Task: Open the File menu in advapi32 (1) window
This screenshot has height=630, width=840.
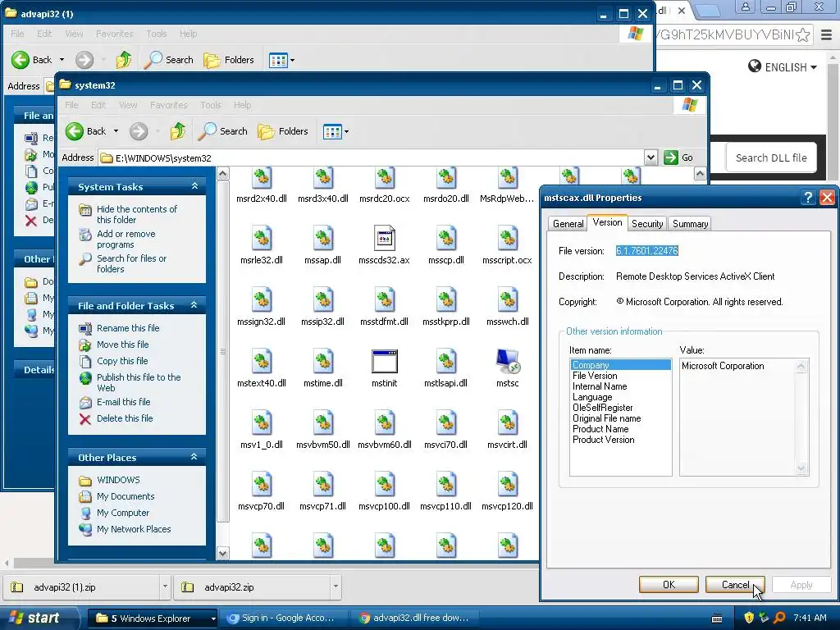Action: point(17,34)
